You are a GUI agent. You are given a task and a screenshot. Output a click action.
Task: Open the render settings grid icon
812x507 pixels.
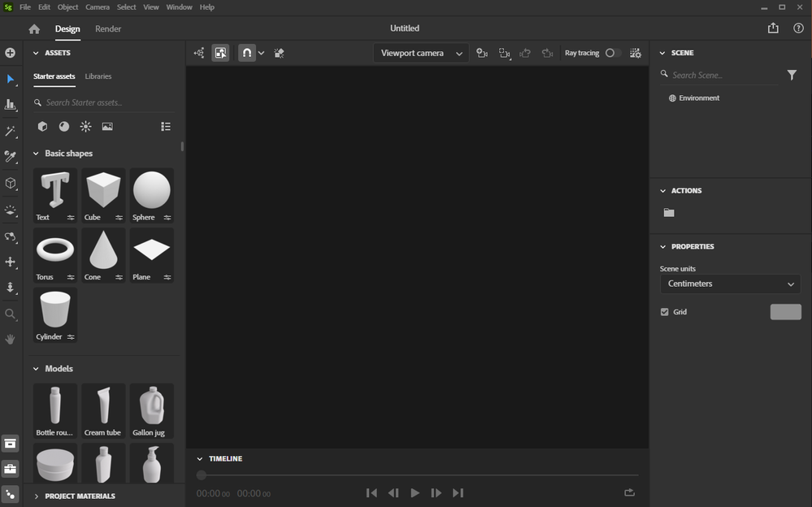click(635, 53)
